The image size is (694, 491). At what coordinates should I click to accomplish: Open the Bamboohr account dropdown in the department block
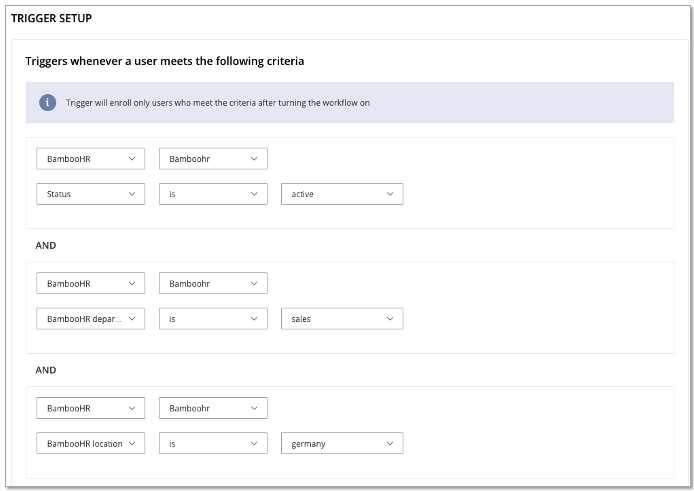point(213,283)
